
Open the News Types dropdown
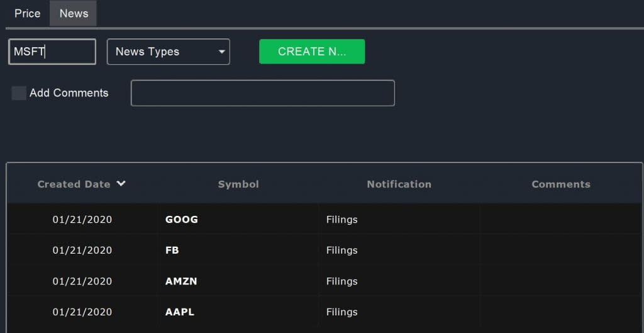tap(168, 52)
